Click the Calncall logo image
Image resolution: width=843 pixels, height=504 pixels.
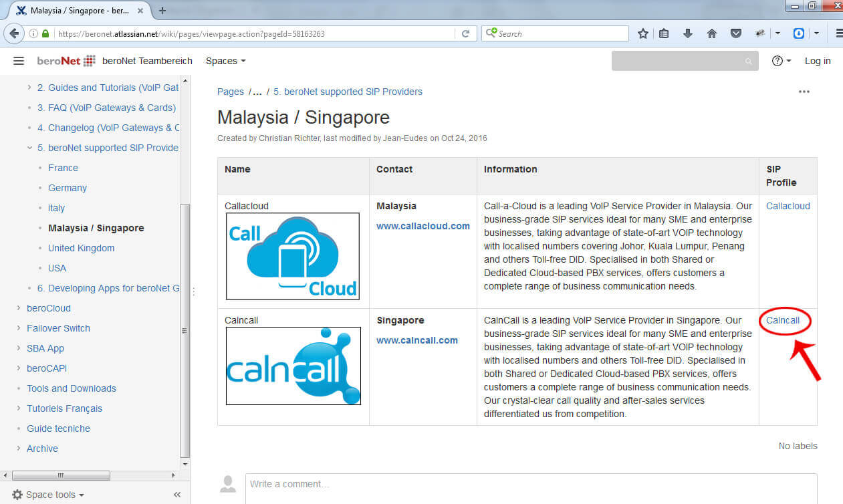point(293,366)
